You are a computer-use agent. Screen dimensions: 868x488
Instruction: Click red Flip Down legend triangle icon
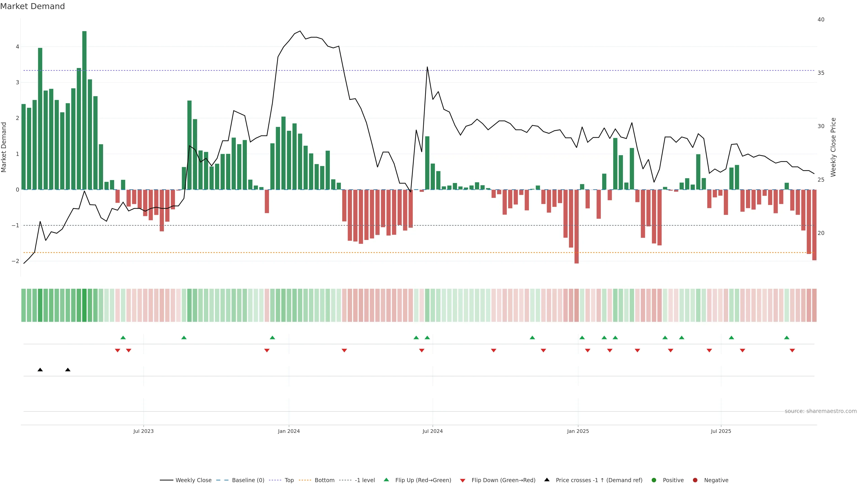[x=463, y=480]
